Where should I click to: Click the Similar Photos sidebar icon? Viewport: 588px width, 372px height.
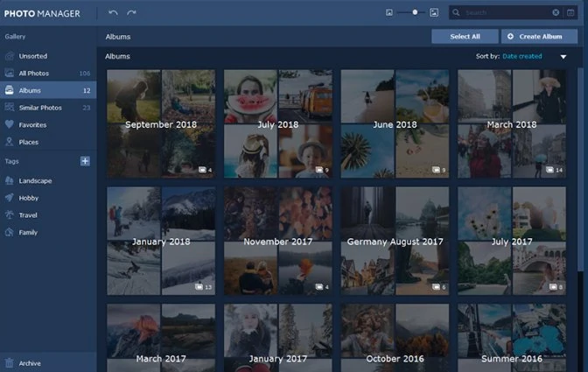(10, 108)
